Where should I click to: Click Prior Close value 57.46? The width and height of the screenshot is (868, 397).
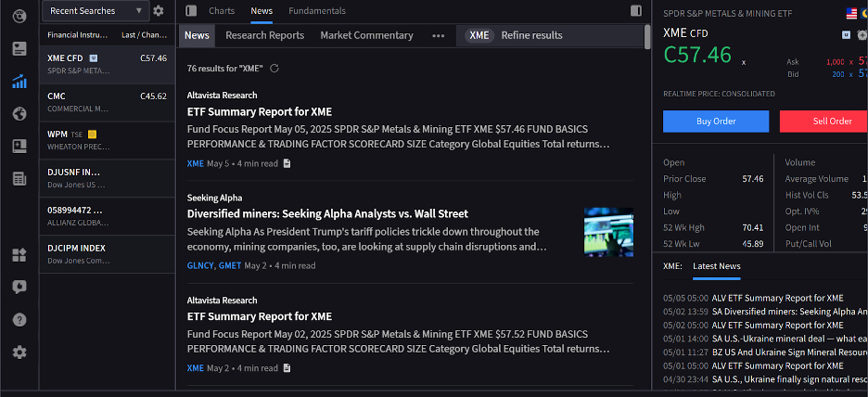pos(753,179)
